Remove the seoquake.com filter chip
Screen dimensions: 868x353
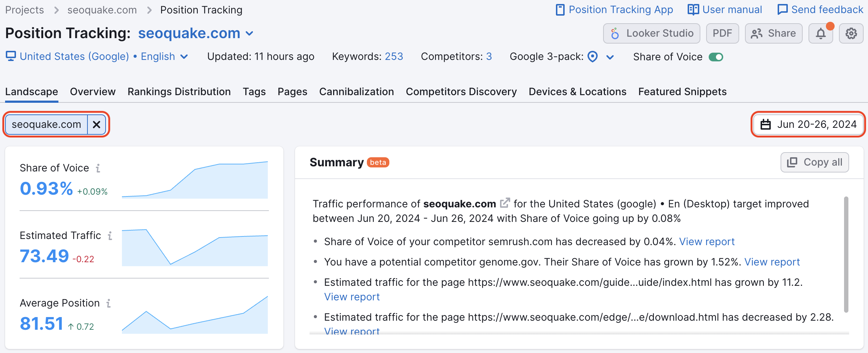(x=97, y=125)
